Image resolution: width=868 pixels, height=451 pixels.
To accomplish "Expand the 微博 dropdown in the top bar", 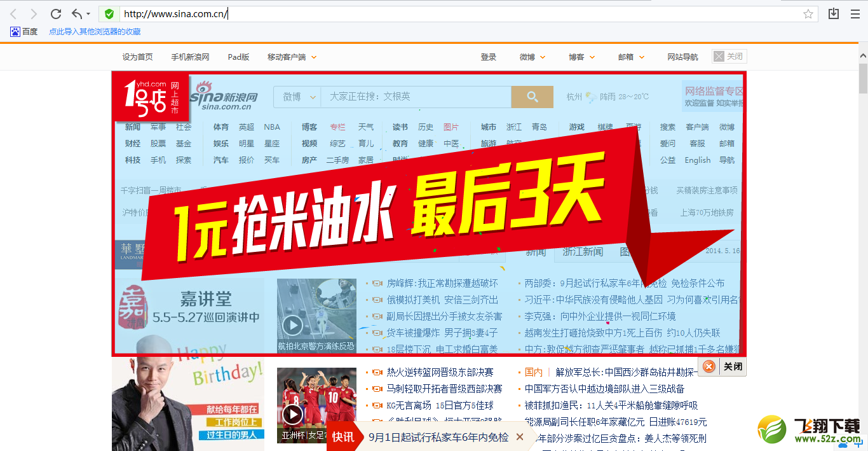I will 532,57.
